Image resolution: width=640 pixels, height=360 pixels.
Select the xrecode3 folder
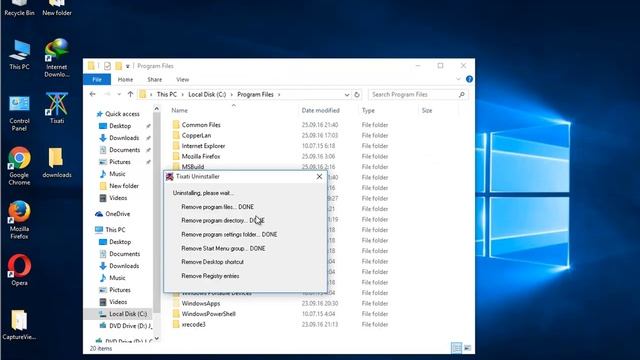193,324
